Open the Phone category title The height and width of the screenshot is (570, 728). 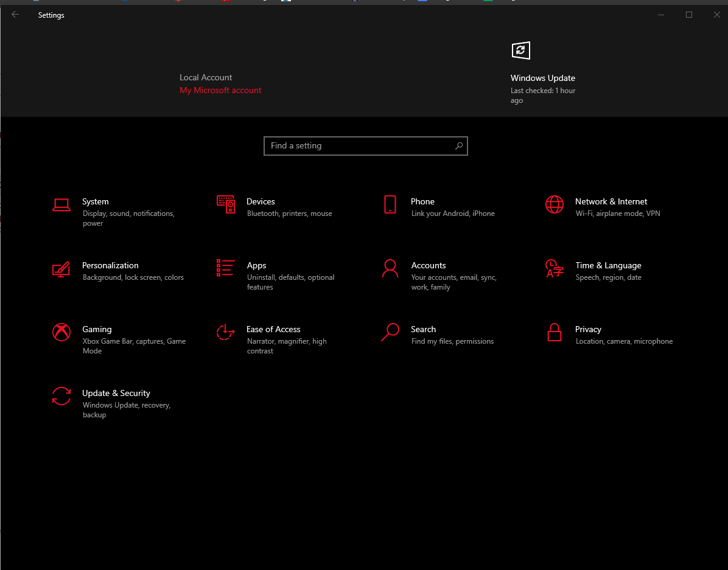[x=422, y=201]
